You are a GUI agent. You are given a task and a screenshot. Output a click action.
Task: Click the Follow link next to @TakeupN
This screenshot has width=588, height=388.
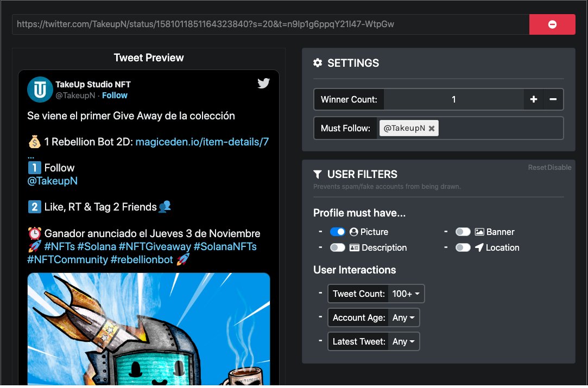point(115,96)
